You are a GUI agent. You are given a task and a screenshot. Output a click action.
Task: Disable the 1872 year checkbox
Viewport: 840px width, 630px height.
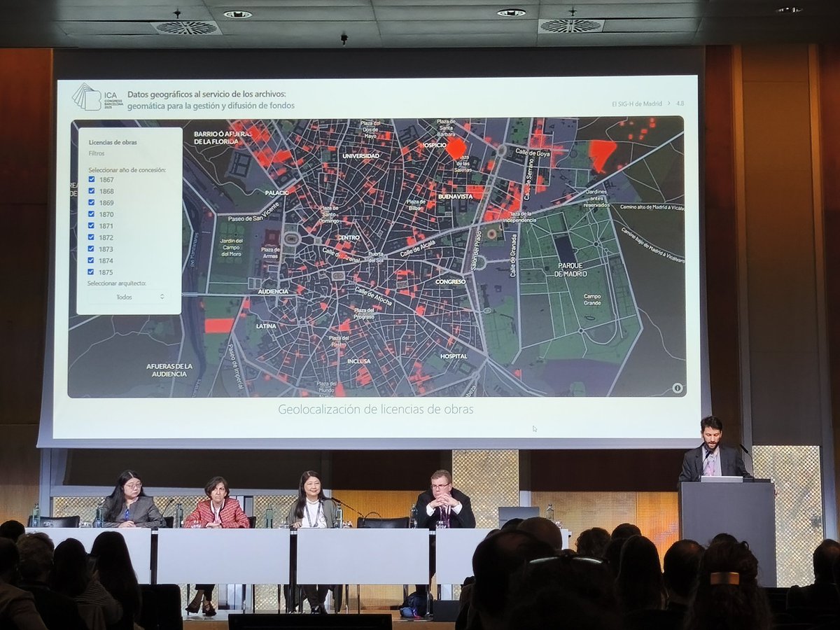(92, 237)
